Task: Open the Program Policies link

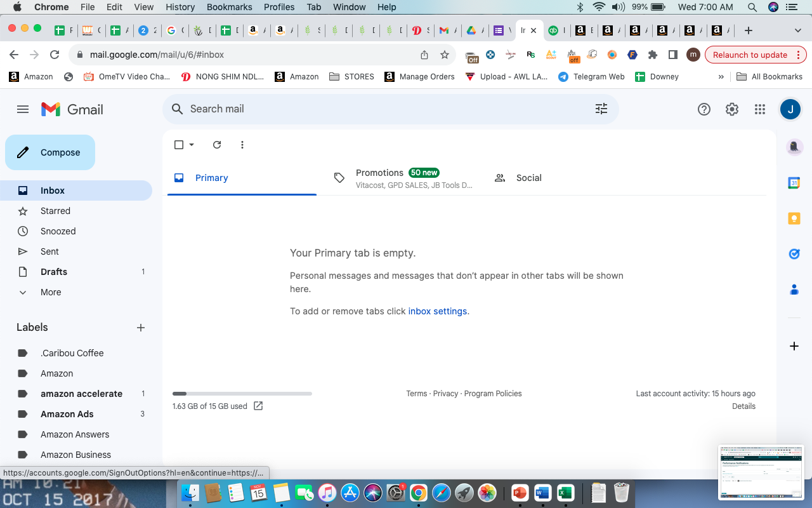Action: point(493,394)
